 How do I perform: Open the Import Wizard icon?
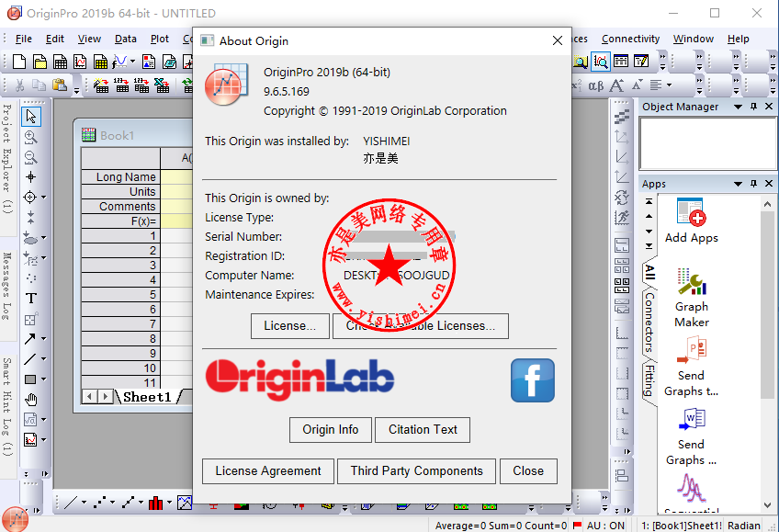coord(101,85)
